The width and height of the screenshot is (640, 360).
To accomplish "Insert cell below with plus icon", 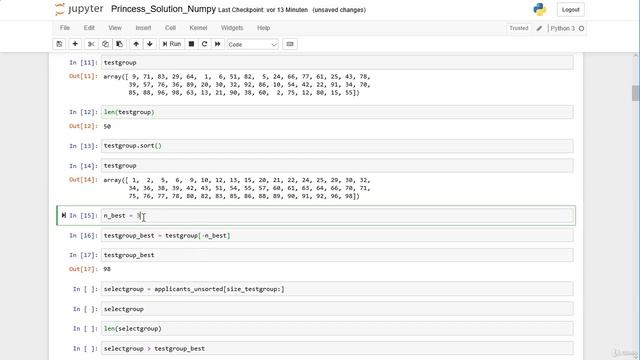I will [75, 44].
